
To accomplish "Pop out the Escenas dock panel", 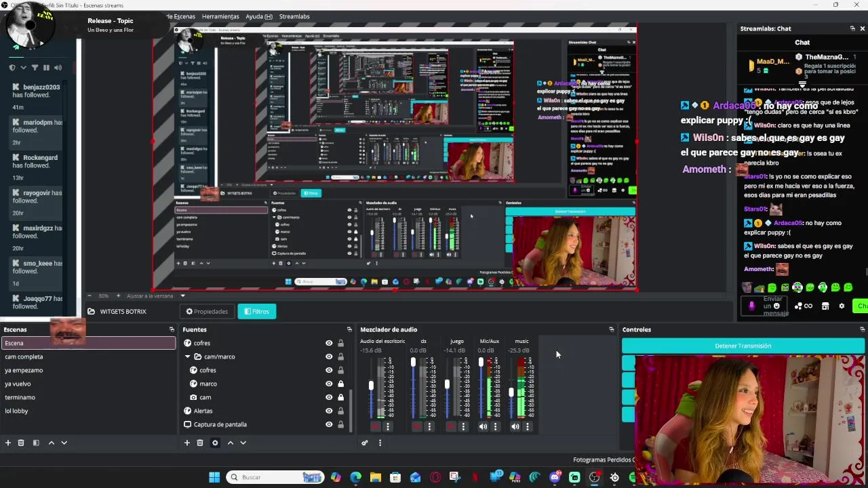I will 172,329.
